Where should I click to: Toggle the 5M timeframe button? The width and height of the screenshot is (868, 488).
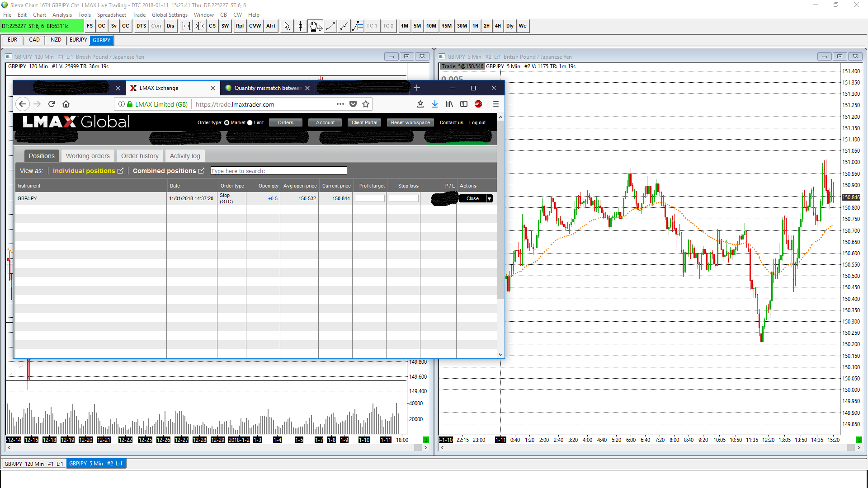pos(417,26)
